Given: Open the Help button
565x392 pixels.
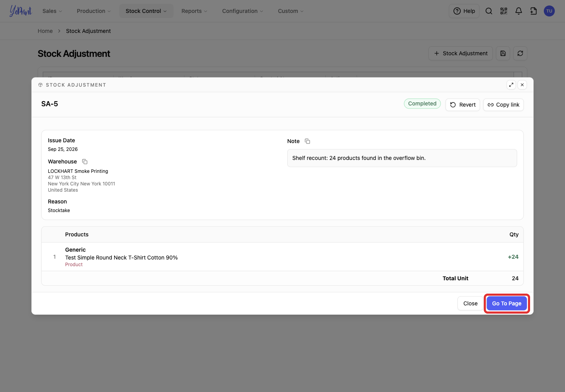Looking at the screenshot, I should 464,11.
